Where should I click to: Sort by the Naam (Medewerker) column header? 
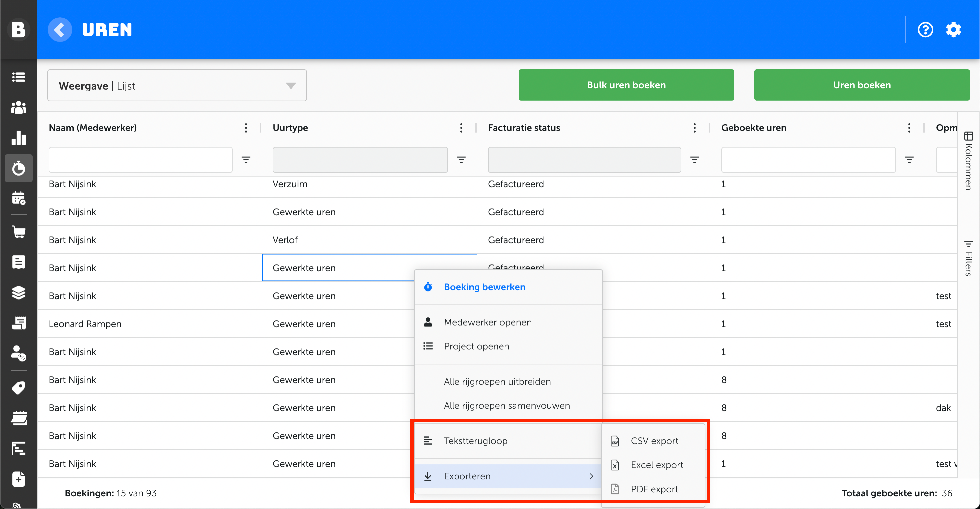click(93, 128)
